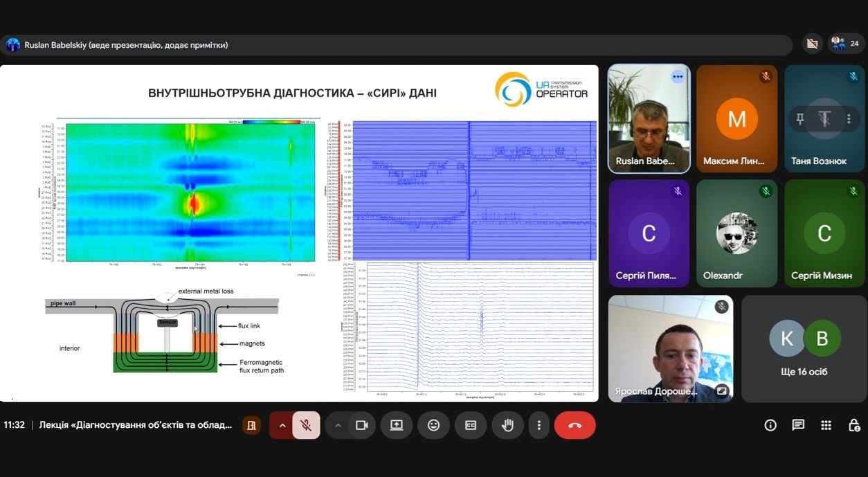
Task: Select Сергій Мизин participant tile
Action: point(824,233)
